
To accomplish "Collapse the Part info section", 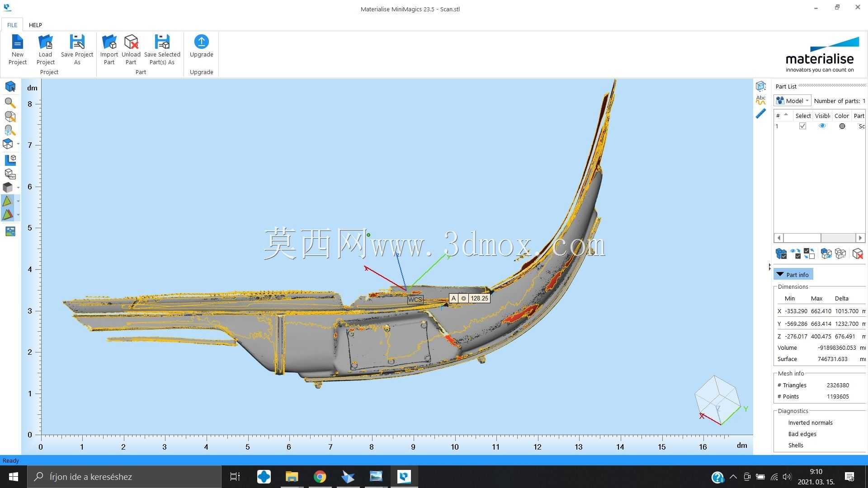I will (793, 274).
